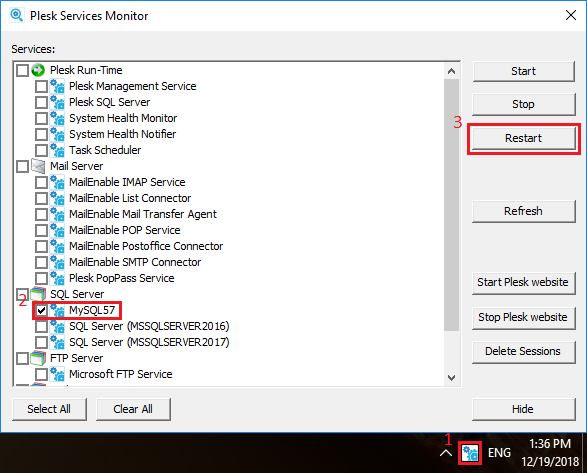Image resolution: width=587 pixels, height=473 pixels.
Task: Click the Plesk Services Monitor title bar icon
Action: click(17, 15)
